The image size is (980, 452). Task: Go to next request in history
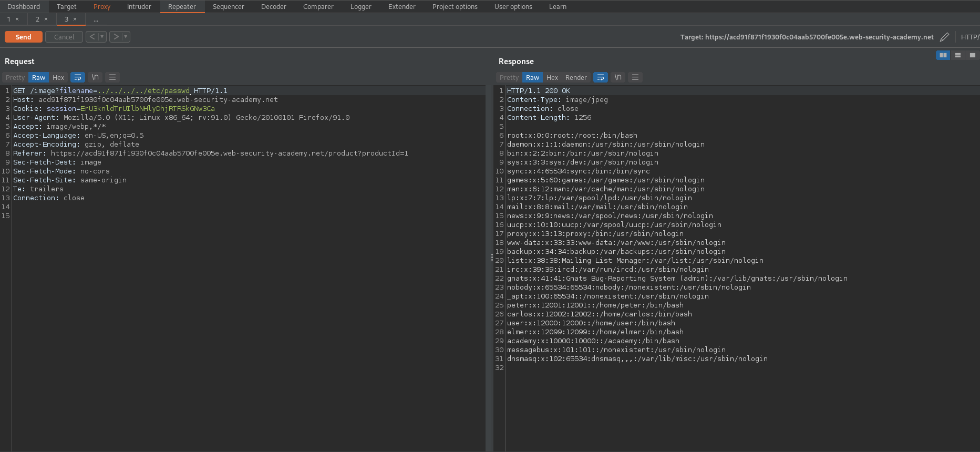coord(116,37)
